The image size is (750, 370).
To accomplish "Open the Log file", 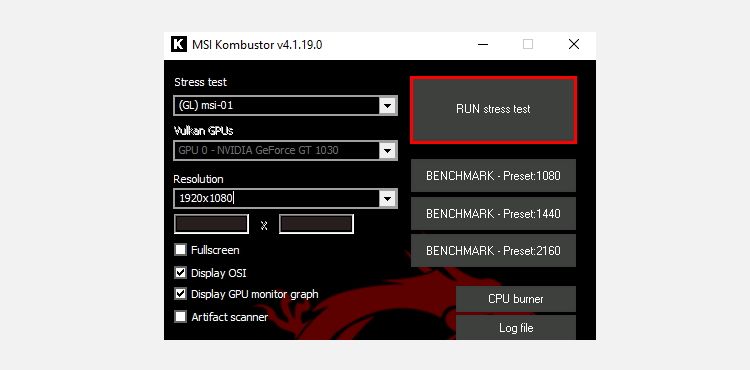I will tap(516, 327).
